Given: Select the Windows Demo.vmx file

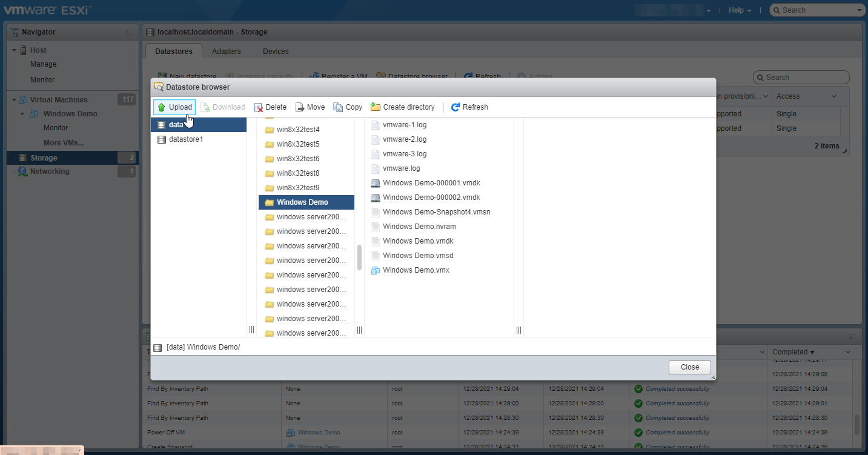Looking at the screenshot, I should [416, 270].
